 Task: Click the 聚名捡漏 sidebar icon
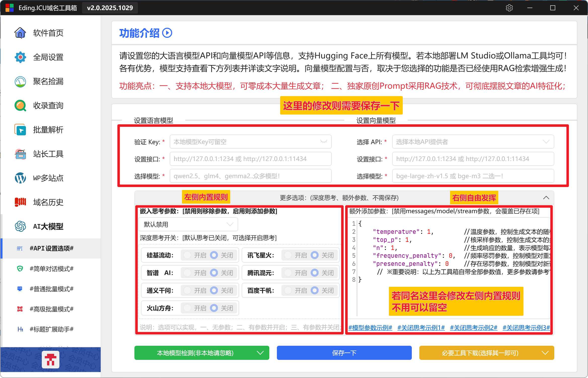pyautogui.click(x=20, y=81)
